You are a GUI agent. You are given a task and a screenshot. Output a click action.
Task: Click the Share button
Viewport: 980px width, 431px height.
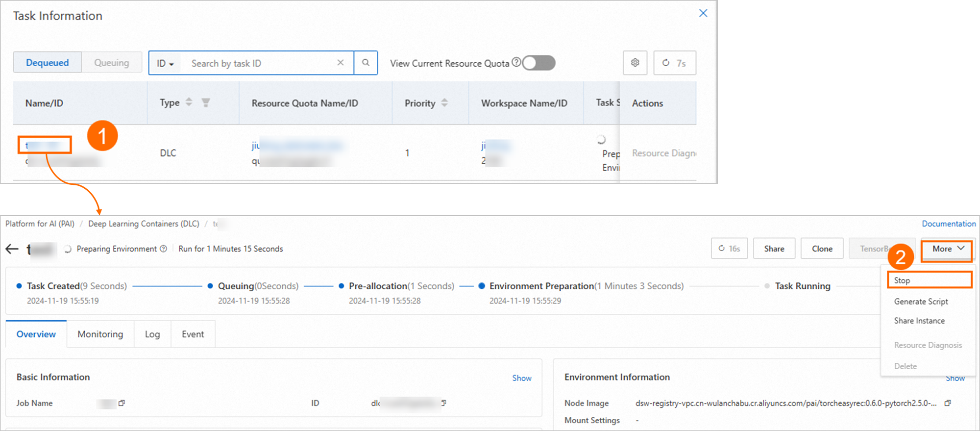pyautogui.click(x=774, y=249)
